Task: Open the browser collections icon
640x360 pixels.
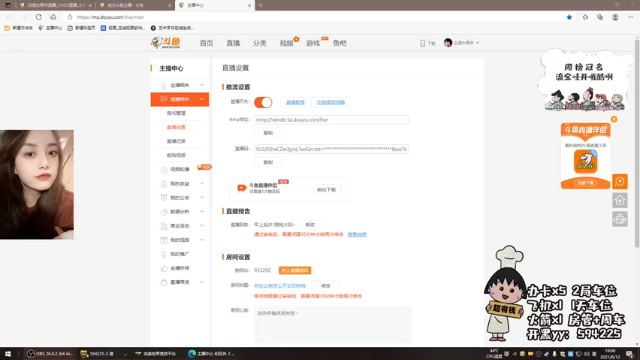Action: pyautogui.click(x=600, y=17)
